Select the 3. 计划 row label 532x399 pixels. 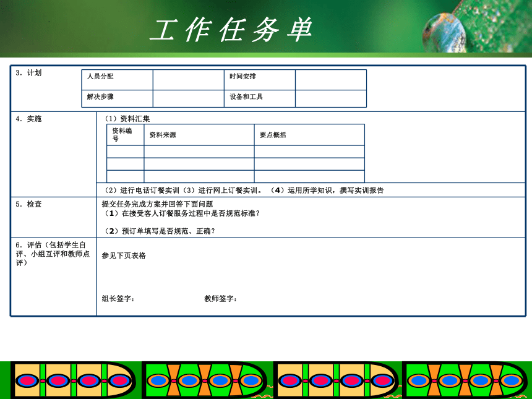point(28,72)
